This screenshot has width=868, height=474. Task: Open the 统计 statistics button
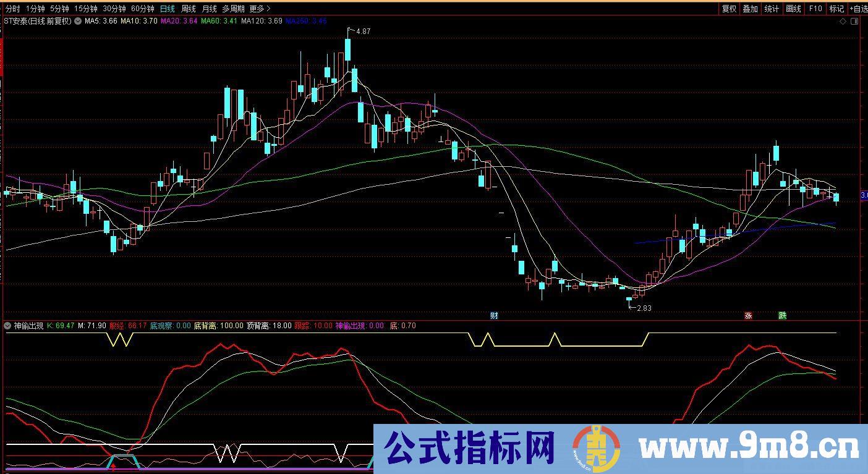(772, 9)
